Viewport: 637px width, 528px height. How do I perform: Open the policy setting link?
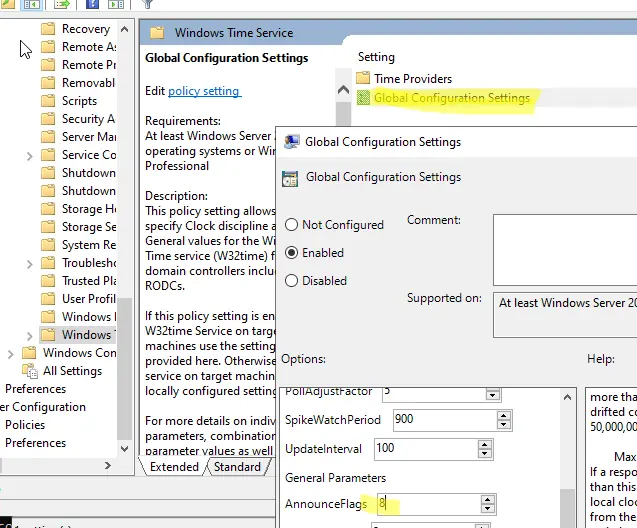coord(203,91)
